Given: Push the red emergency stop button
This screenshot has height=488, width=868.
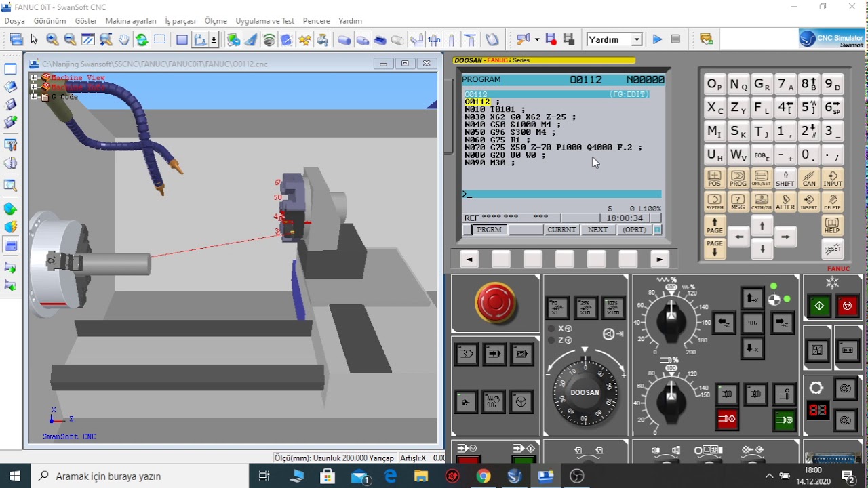Looking at the screenshot, I should (496, 302).
